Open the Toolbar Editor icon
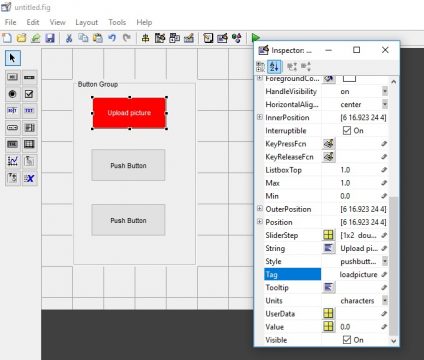 tap(189, 38)
